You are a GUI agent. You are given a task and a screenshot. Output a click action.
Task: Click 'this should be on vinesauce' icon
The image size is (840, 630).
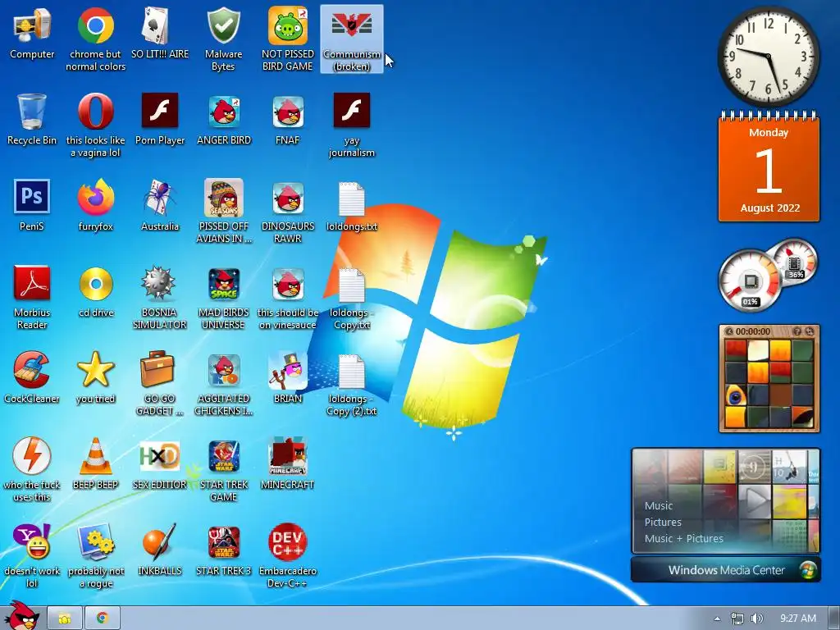[x=288, y=297]
